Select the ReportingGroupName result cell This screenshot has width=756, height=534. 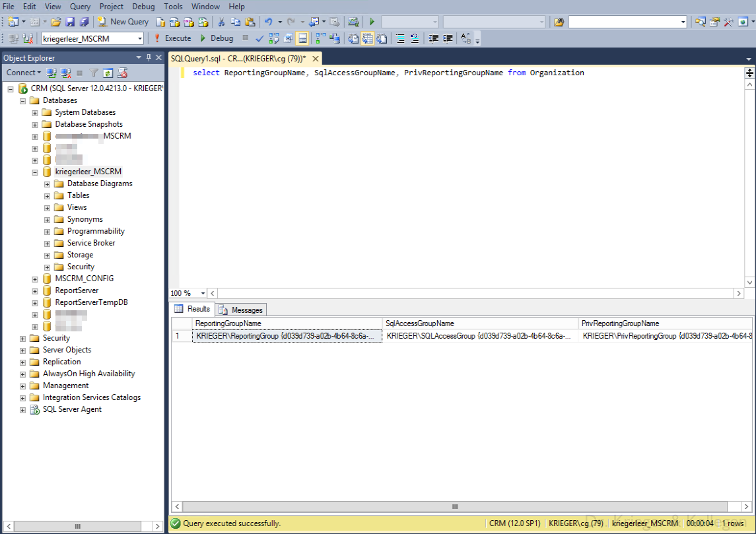point(287,336)
